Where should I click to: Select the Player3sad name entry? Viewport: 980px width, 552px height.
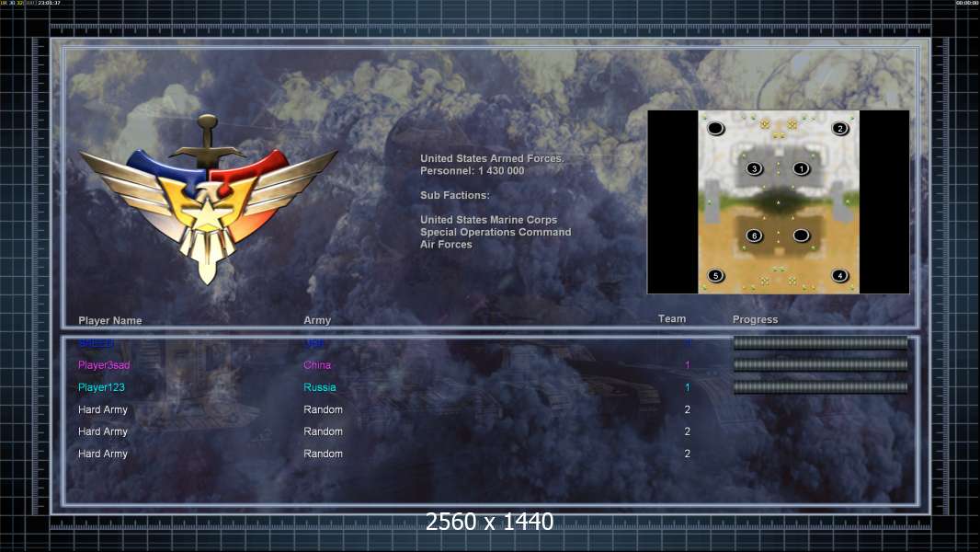[x=104, y=365]
